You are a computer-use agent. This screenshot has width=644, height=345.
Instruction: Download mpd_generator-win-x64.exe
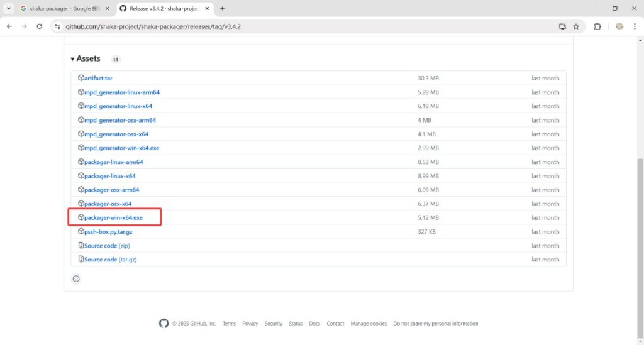click(x=121, y=148)
